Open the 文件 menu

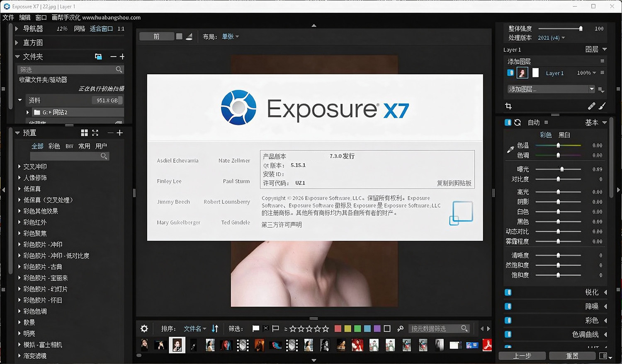point(8,17)
